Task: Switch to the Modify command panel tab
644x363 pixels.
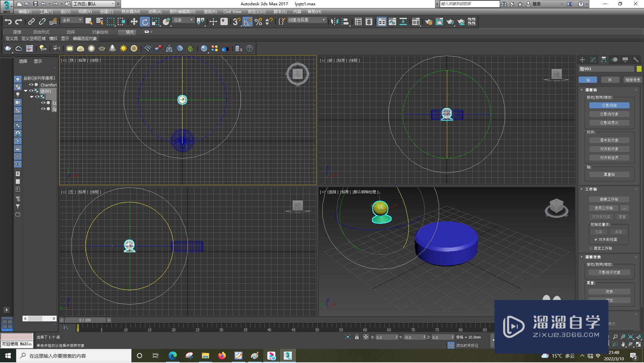Action: pos(593,60)
